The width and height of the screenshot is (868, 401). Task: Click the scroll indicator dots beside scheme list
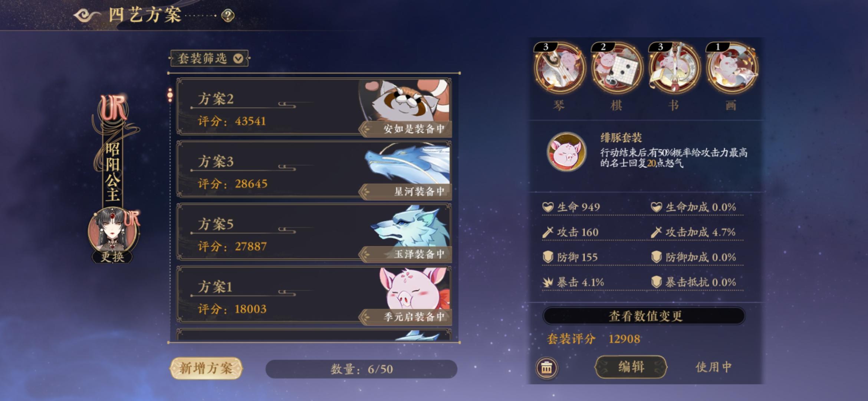point(170,95)
